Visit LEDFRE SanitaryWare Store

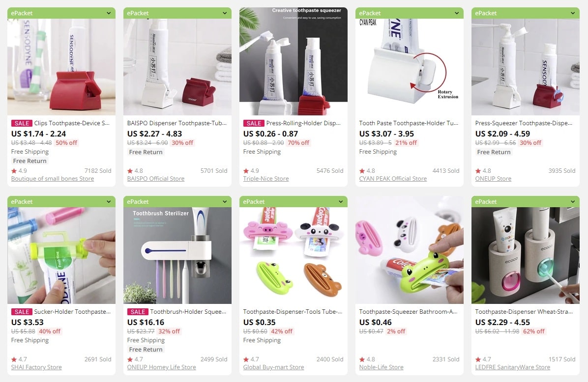click(512, 367)
